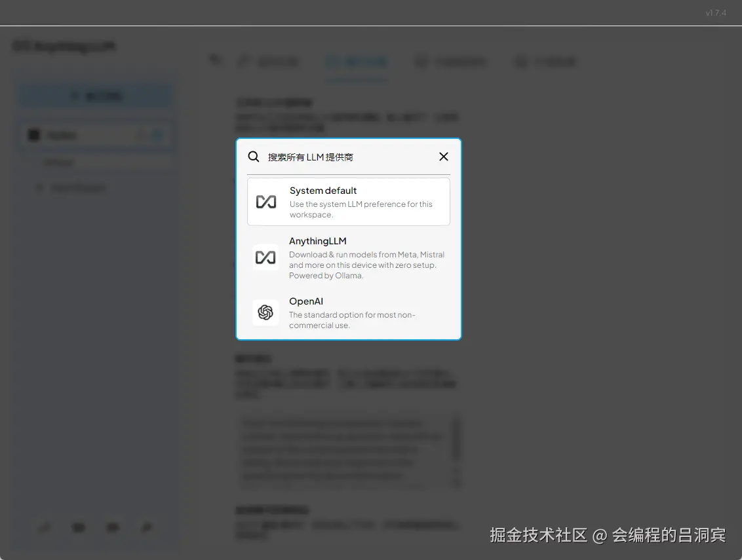The image size is (742, 560).
Task: Close the LLM provider search popup
Action: (x=443, y=157)
